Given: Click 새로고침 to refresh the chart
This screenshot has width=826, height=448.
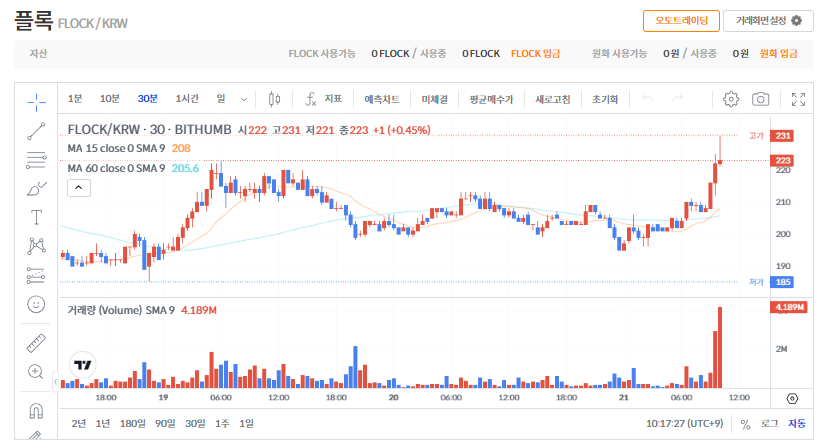Looking at the screenshot, I should coord(553,99).
